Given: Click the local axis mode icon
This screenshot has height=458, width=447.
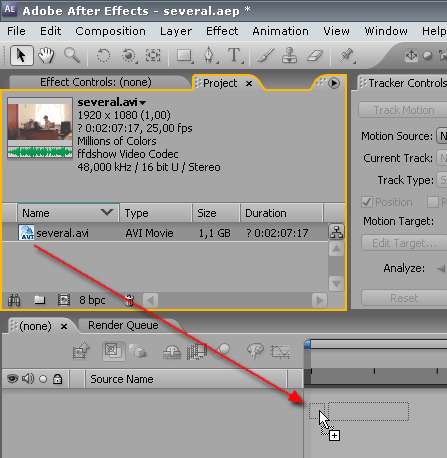Looking at the screenshot, I should [411, 55].
